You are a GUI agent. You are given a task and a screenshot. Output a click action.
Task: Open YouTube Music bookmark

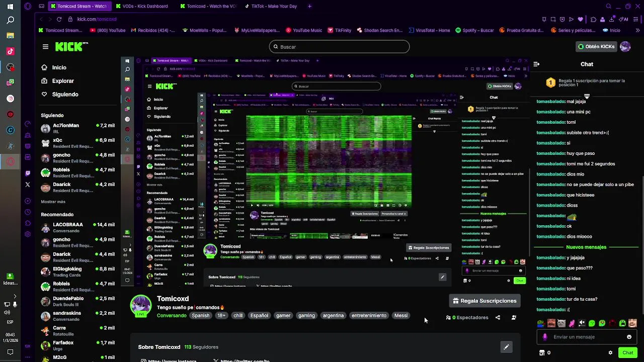pos(304,30)
